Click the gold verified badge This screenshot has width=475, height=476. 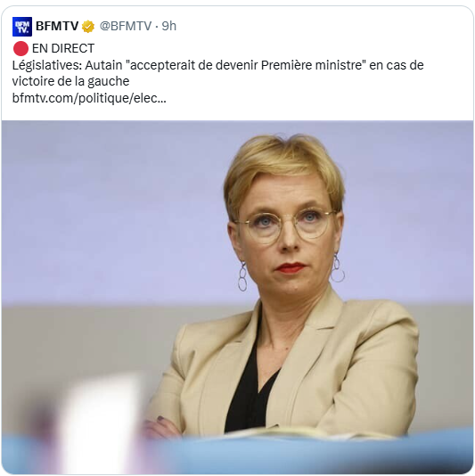(88, 27)
